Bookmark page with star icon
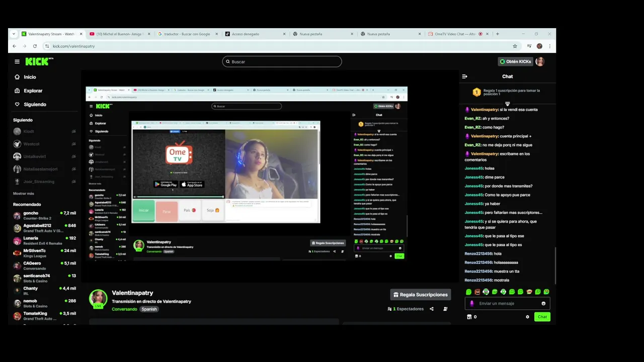The width and height of the screenshot is (644, 362). [x=515, y=46]
